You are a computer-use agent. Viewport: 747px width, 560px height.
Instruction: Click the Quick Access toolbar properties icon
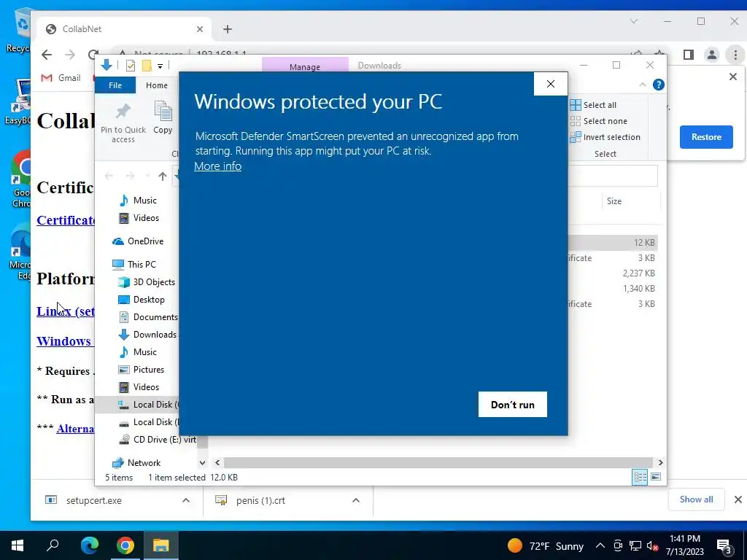(x=130, y=66)
